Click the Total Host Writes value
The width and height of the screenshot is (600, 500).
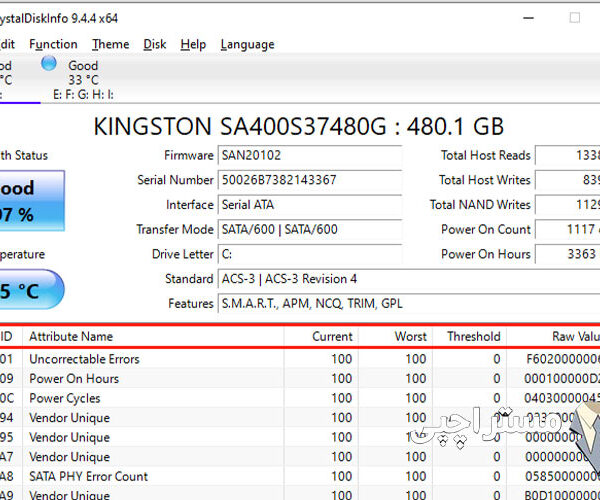tap(567, 180)
